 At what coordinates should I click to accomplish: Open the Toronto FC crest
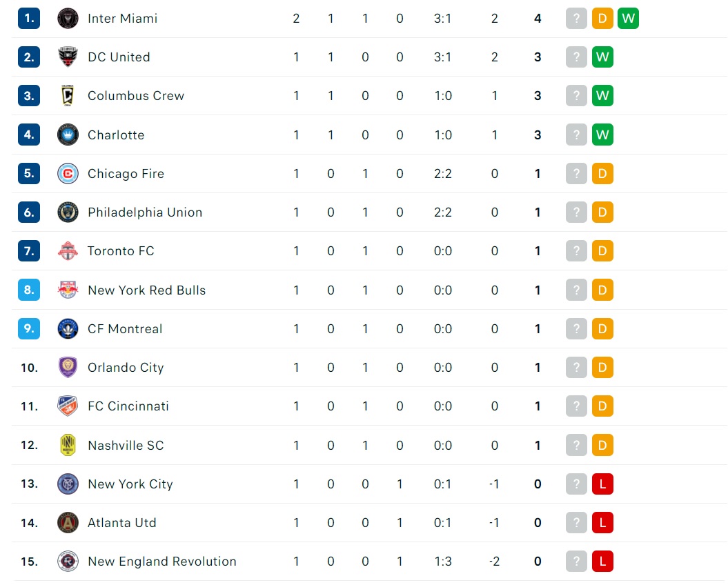[68, 250]
